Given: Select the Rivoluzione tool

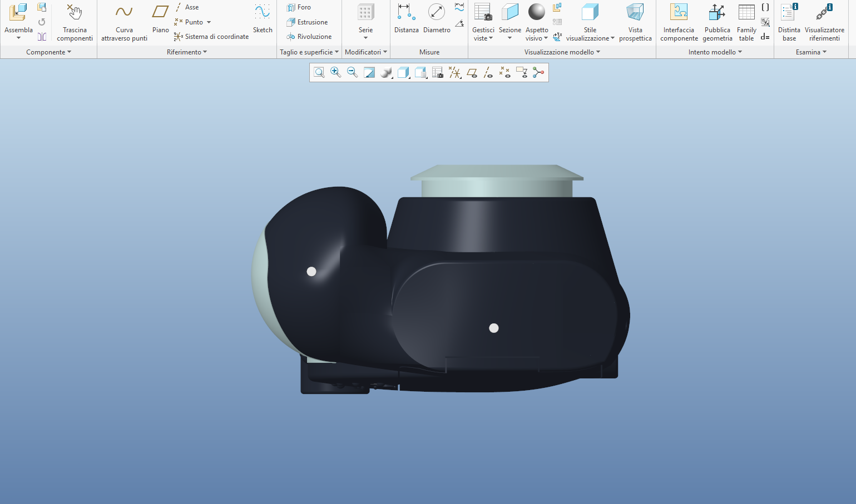Looking at the screenshot, I should (309, 37).
